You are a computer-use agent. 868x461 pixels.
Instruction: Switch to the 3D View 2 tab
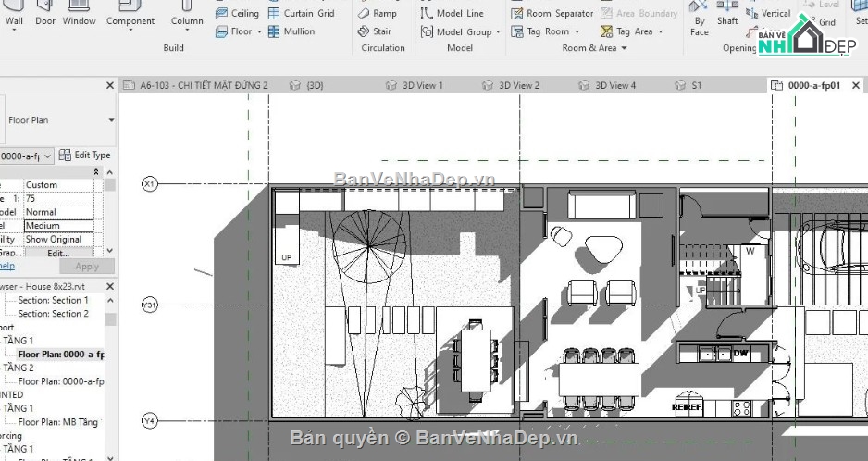coord(511,85)
